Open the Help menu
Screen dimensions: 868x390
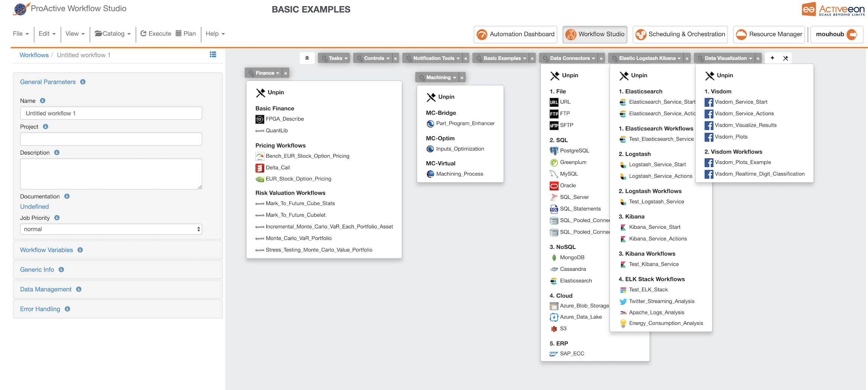pos(215,34)
